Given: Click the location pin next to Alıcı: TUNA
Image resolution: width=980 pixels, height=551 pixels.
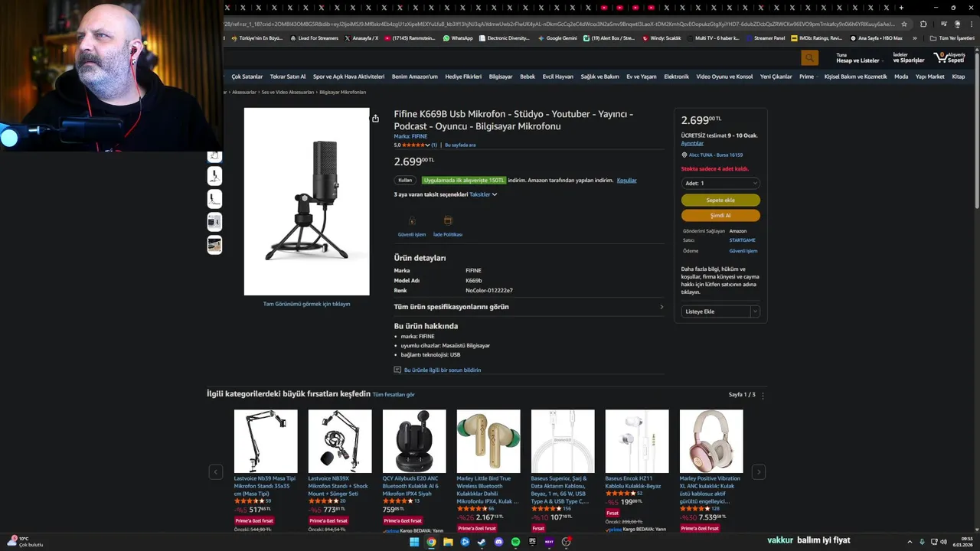Looking at the screenshot, I should (684, 155).
